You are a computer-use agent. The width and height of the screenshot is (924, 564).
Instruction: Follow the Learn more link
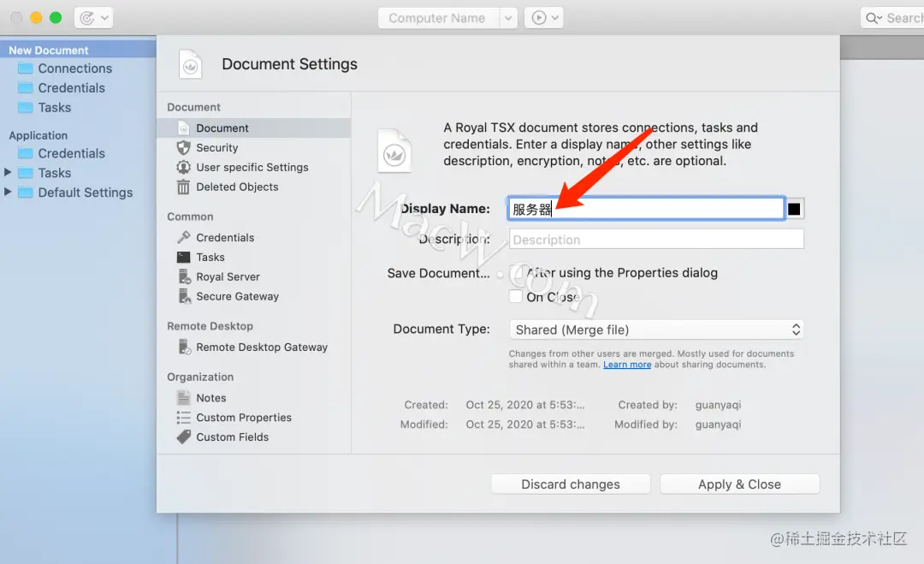(627, 365)
